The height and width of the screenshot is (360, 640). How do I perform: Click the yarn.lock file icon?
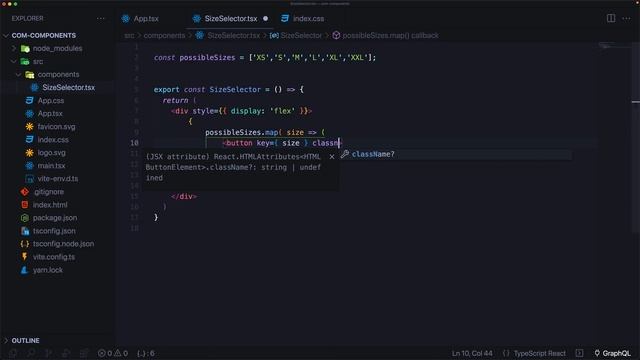click(x=24, y=270)
